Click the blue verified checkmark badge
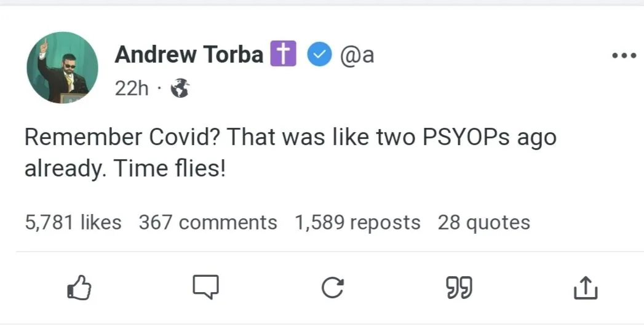The height and width of the screenshot is (334, 644). (319, 55)
